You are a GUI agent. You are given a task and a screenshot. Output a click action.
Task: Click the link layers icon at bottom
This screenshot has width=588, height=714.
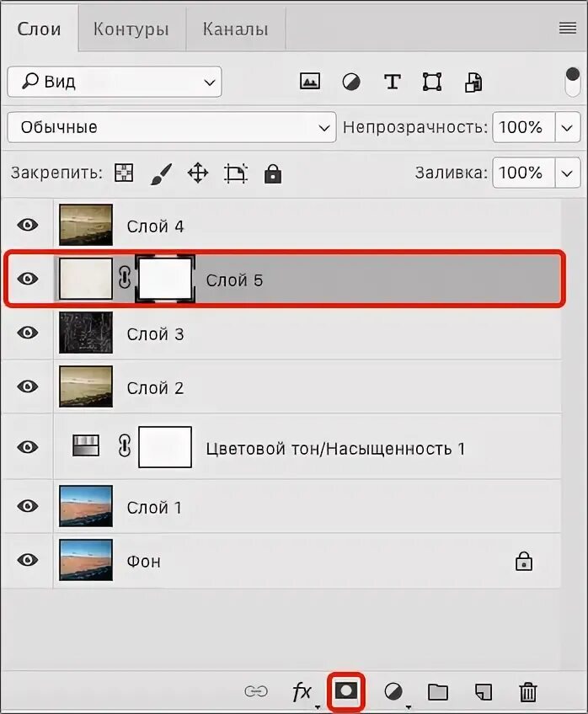click(256, 691)
